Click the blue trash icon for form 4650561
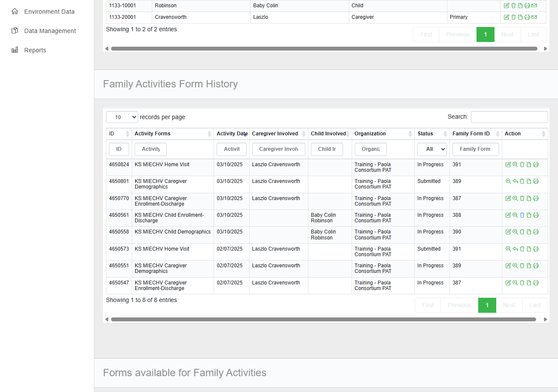Screen dimensions: 558x392 coord(522,215)
